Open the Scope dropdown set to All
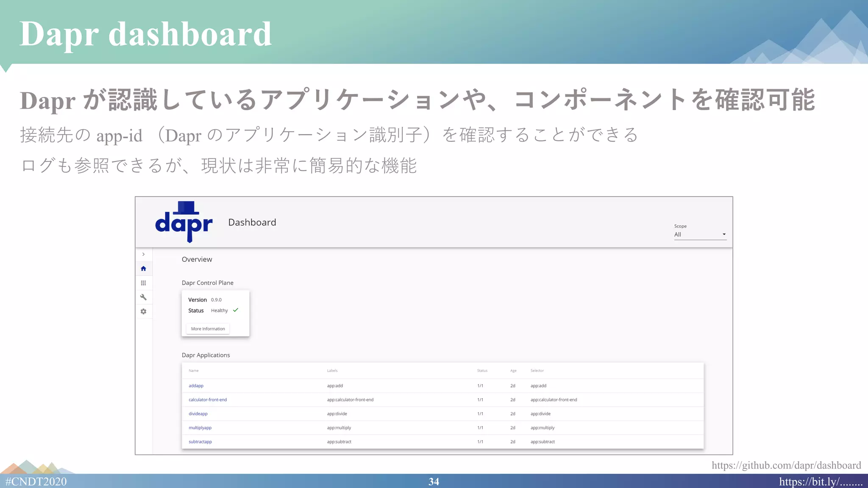Viewport: 868px width, 488px height. (x=700, y=234)
